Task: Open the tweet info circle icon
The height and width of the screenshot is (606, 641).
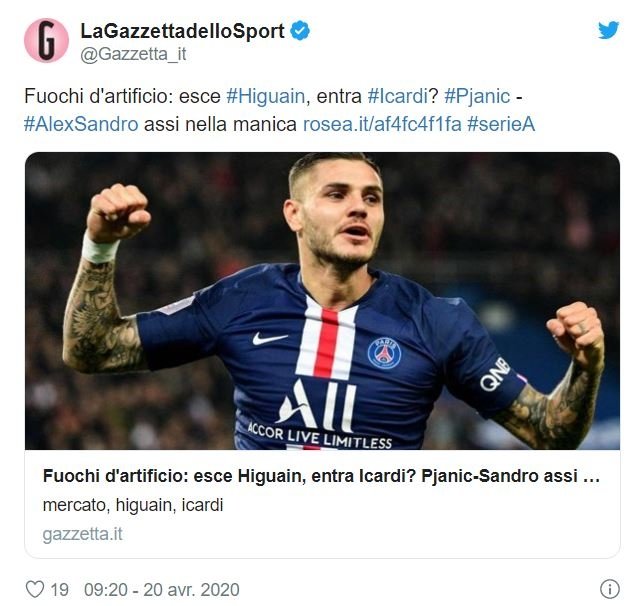Action: (610, 589)
